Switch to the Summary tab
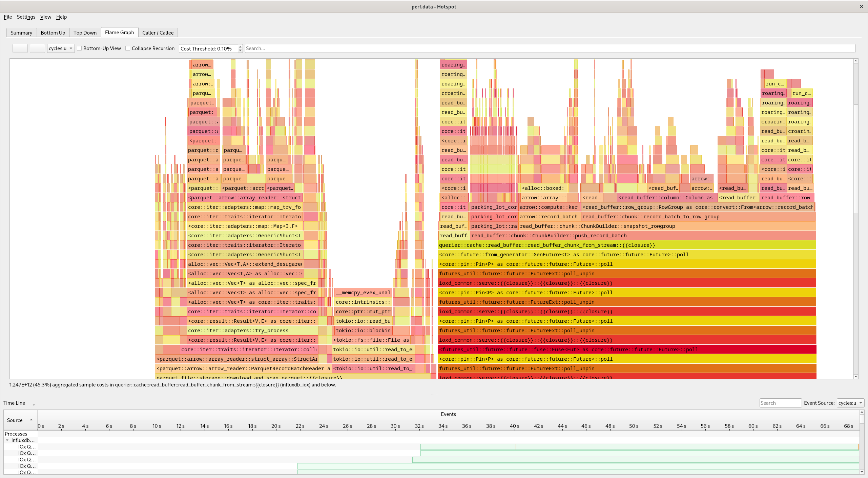 21,33
